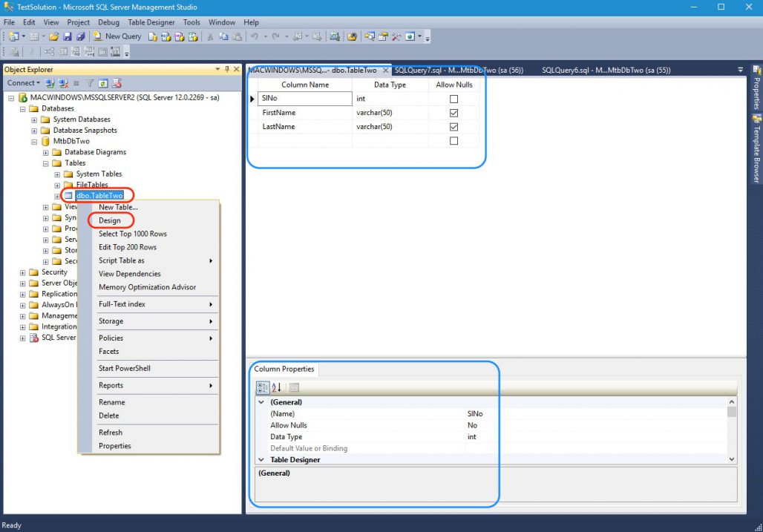Click the Filter funnel icon in Object Explorer
The image size is (763, 532).
90,83
